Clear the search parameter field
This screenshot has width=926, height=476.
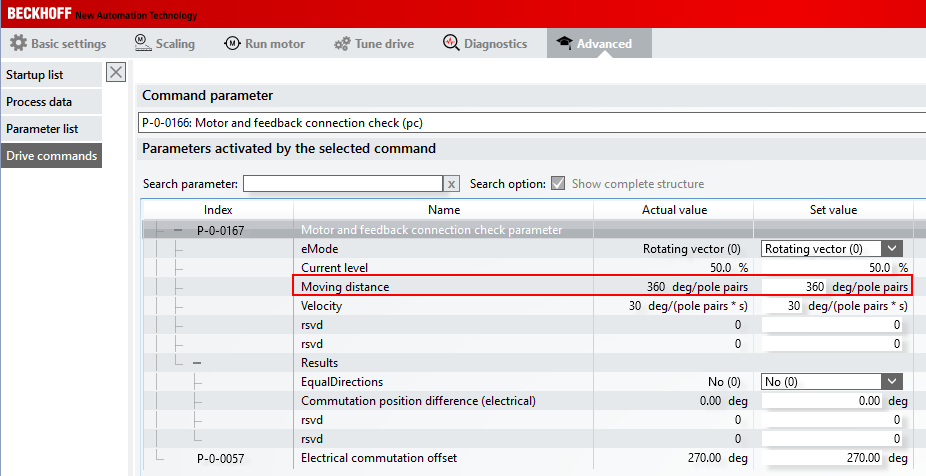pyautogui.click(x=451, y=184)
